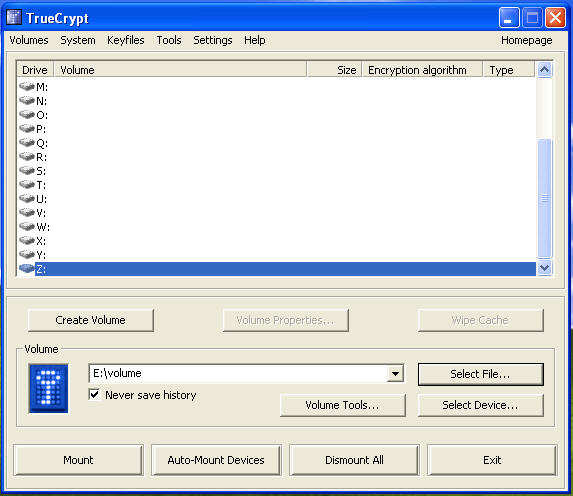Open the Volumes menu
Viewport: 573px width, 496px height.
[x=29, y=40]
